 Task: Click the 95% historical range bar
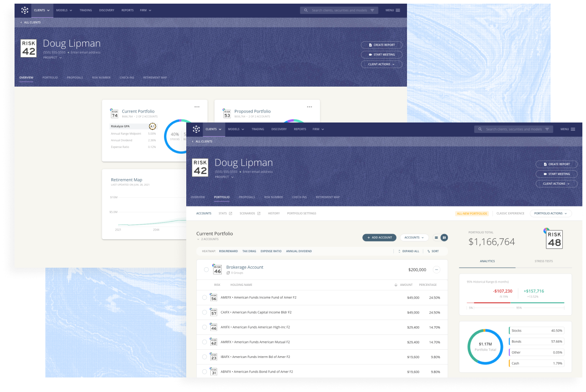(x=516, y=303)
